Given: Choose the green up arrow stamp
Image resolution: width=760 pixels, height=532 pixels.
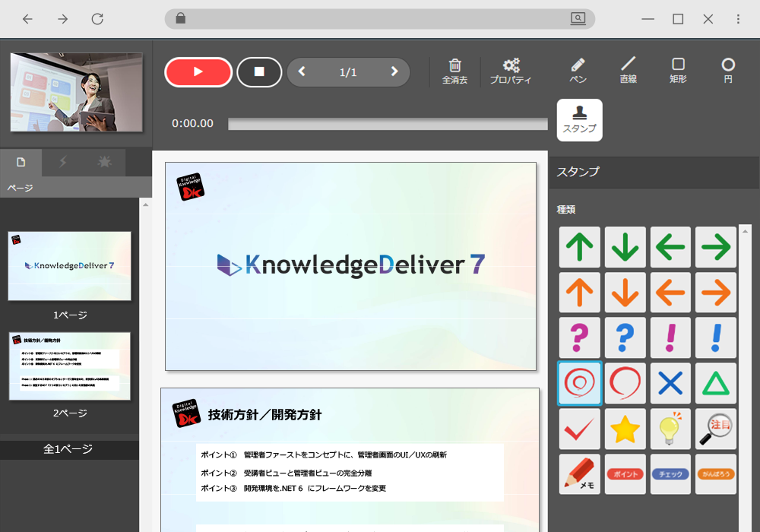Looking at the screenshot, I should 580,247.
